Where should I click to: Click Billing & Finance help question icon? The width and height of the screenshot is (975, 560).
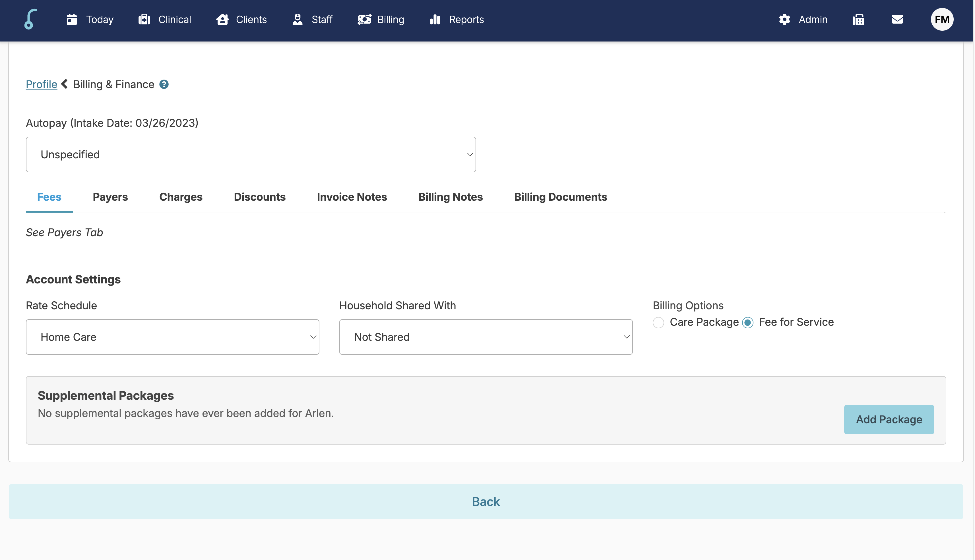click(x=164, y=84)
